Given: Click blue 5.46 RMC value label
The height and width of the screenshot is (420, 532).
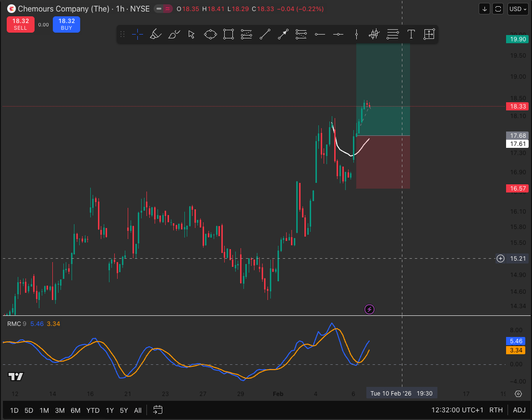Looking at the screenshot, I should (516, 341).
